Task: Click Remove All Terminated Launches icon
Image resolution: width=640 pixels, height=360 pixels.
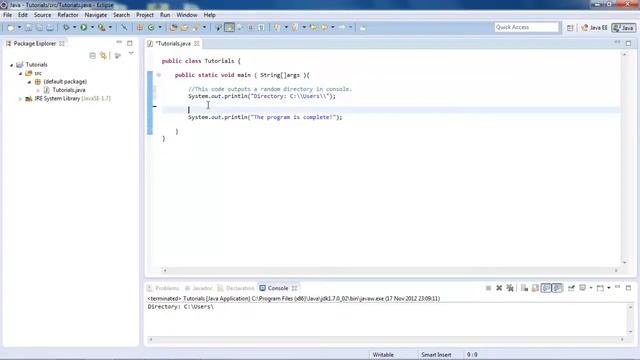Action: pyautogui.click(x=510, y=288)
